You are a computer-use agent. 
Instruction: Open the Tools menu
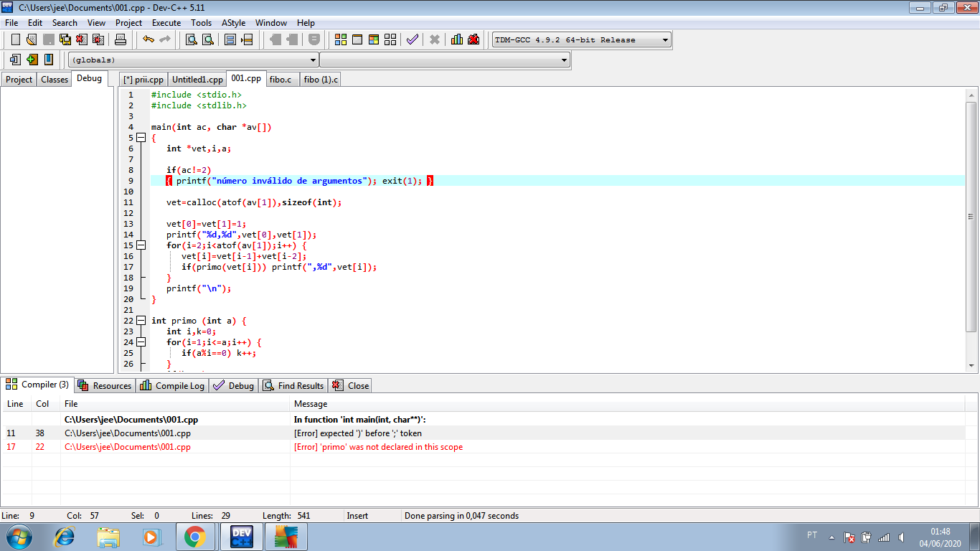201,23
